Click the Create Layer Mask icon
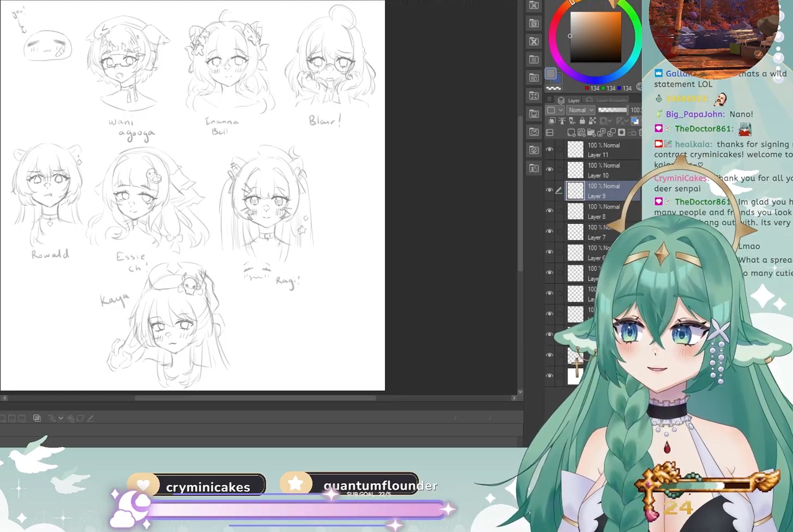This screenshot has width=793, height=532. click(x=622, y=132)
